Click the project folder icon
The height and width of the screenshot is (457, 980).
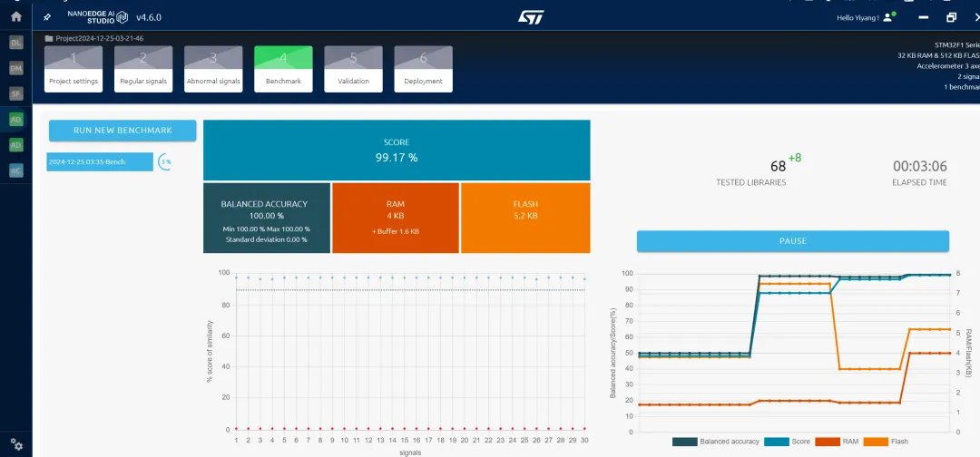pos(49,38)
